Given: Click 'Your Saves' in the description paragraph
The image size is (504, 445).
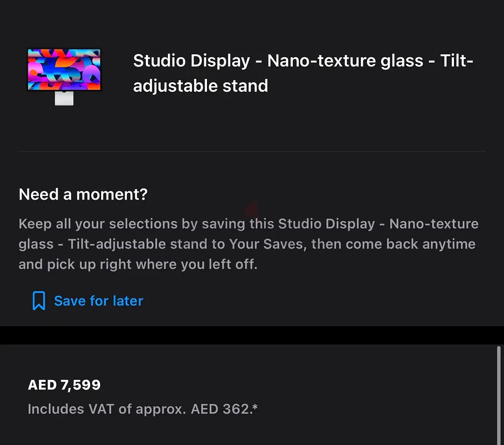Looking at the screenshot, I should pos(266,244).
